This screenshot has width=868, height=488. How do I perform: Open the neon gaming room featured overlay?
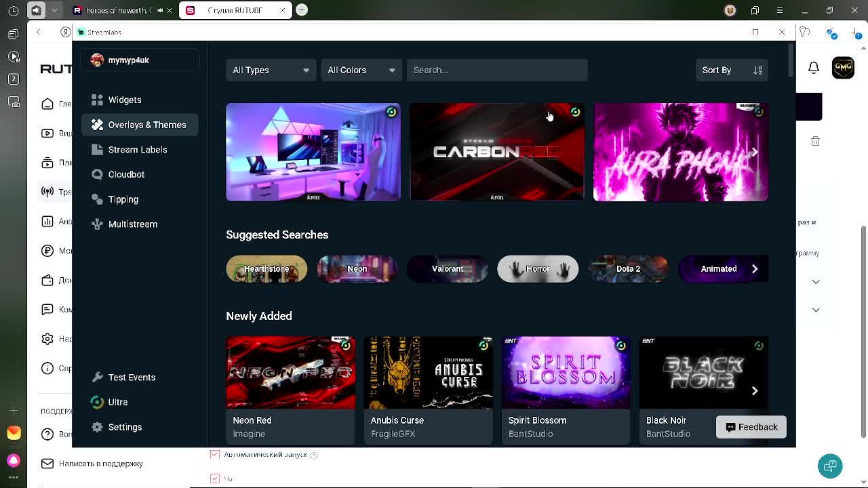313,152
